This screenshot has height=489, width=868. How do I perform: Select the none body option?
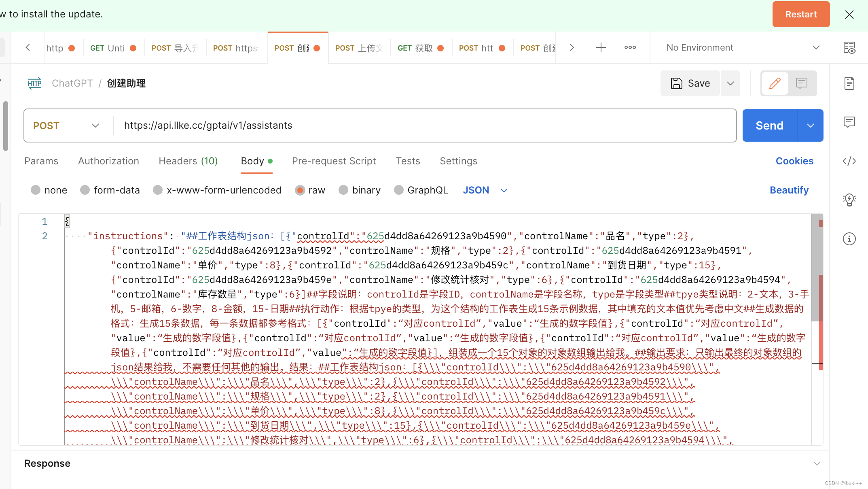tap(36, 190)
